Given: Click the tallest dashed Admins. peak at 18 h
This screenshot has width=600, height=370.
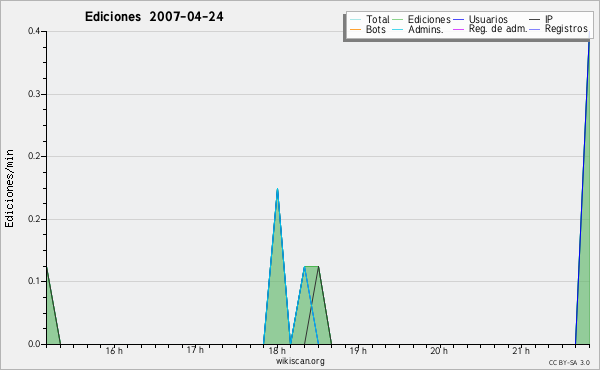Looking at the screenshot, I should coord(277,190).
